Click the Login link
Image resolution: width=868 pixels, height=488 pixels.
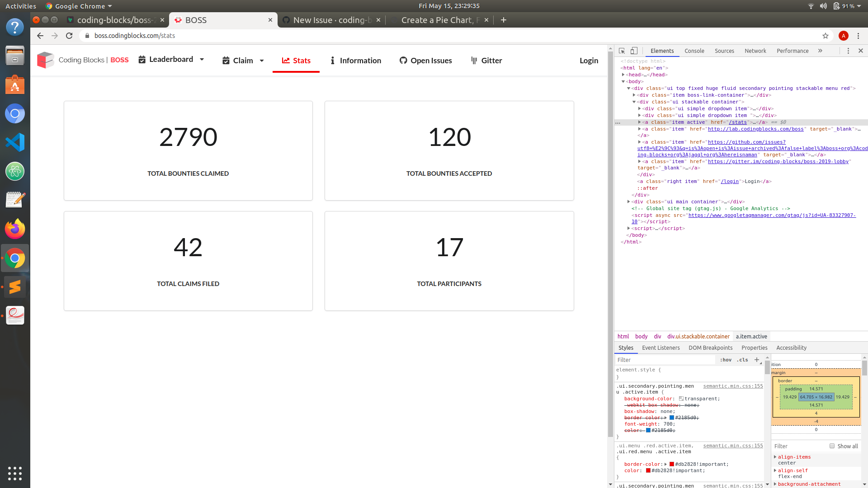click(x=589, y=60)
